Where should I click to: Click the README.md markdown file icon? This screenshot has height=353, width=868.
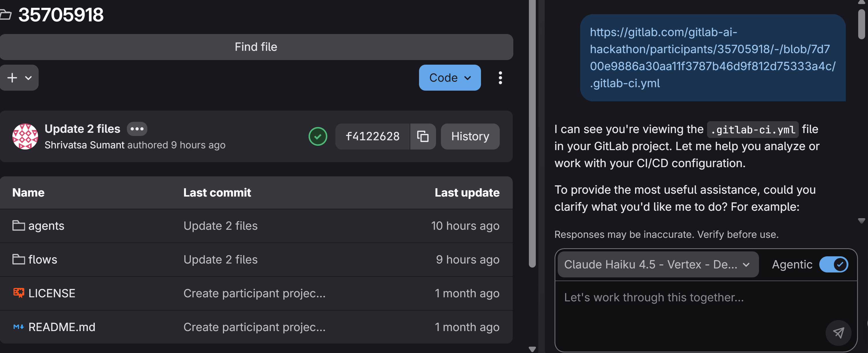click(x=18, y=327)
